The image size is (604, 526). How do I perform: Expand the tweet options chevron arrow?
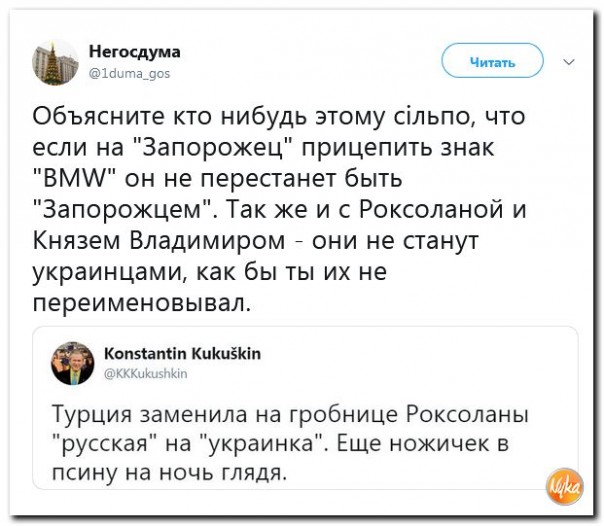(570, 62)
